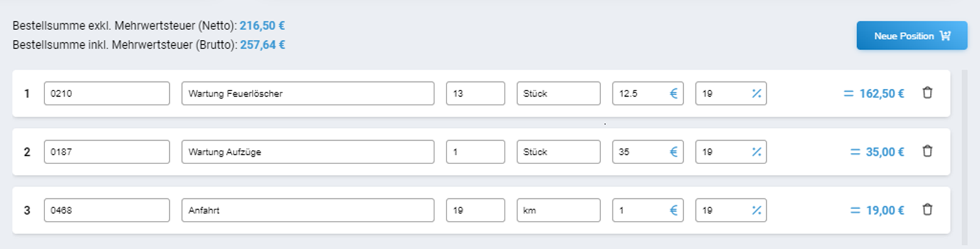980x249 pixels.
Task: Add a new item with Neue Position button
Action: (x=912, y=35)
